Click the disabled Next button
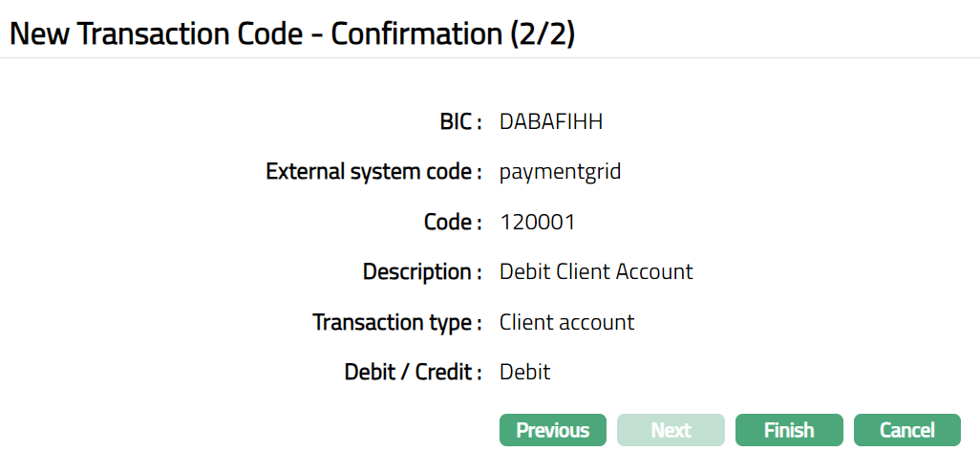Image resolution: width=980 pixels, height=473 pixels. coord(671,430)
